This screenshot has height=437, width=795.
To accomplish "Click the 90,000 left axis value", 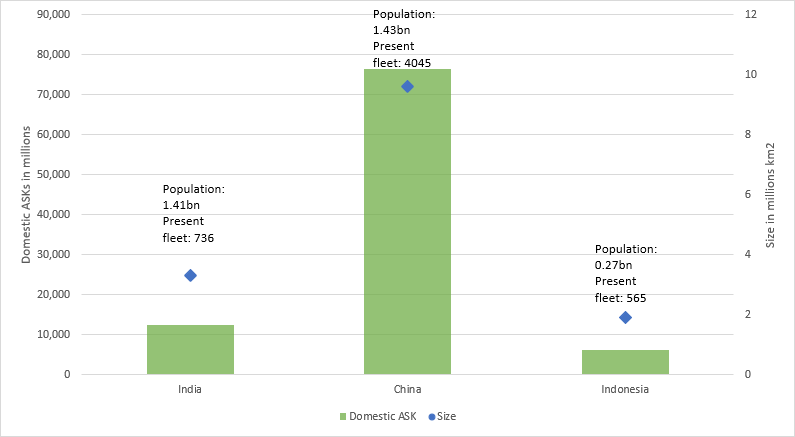I will (54, 14).
